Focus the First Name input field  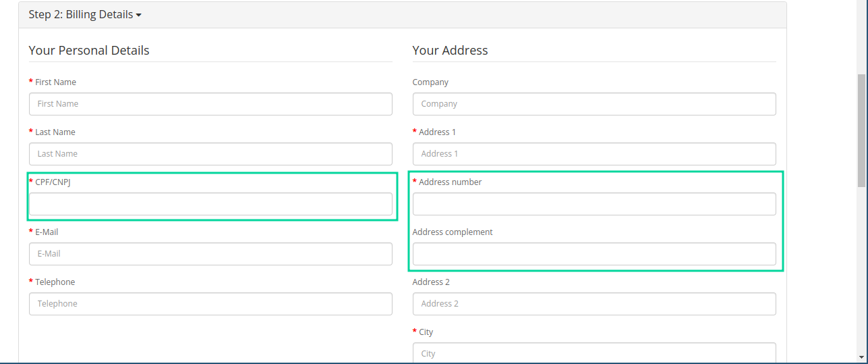[x=210, y=104]
